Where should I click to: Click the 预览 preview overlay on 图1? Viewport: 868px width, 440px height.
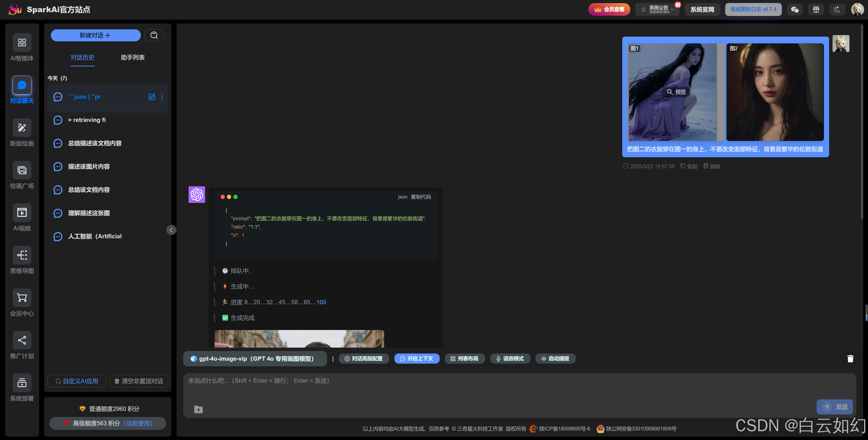tap(677, 92)
